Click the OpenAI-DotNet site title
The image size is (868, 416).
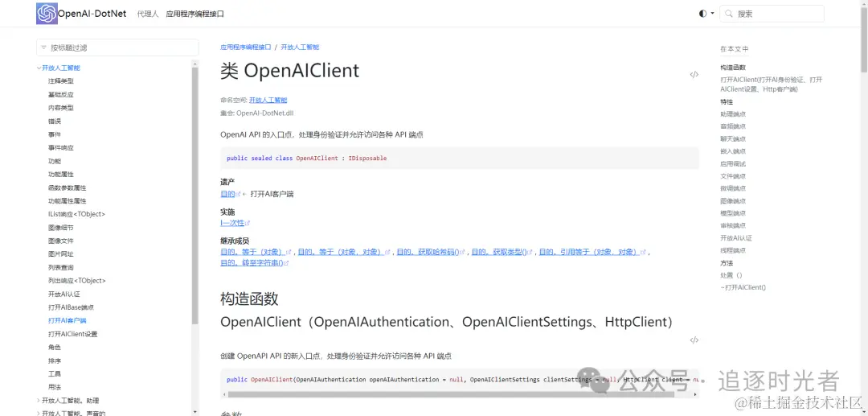pyautogui.click(x=92, y=14)
